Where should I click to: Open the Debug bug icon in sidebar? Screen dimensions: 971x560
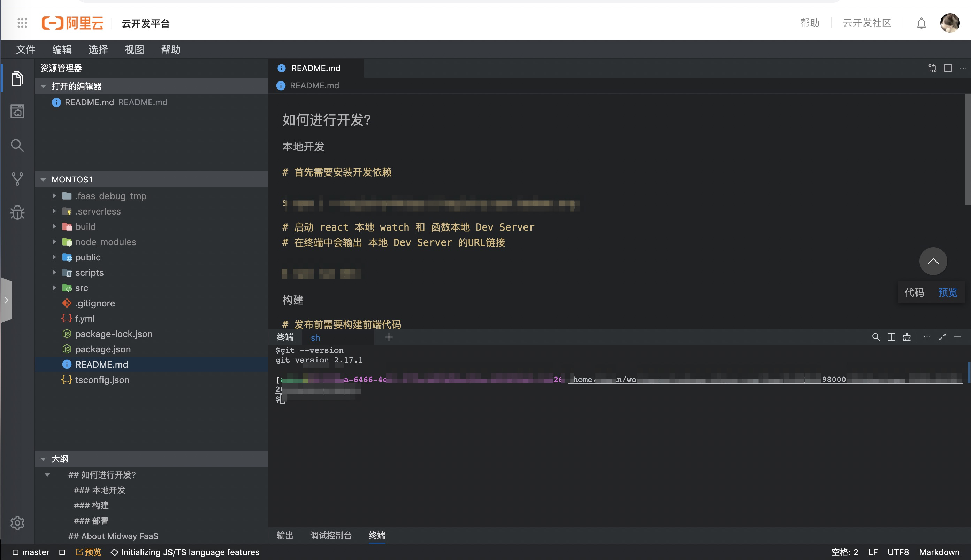point(17,212)
